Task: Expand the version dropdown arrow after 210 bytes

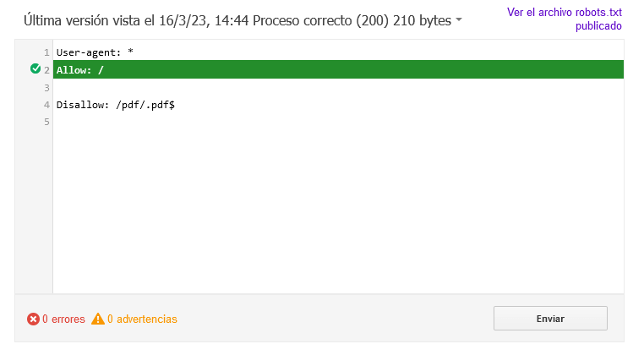Action: click(x=459, y=19)
